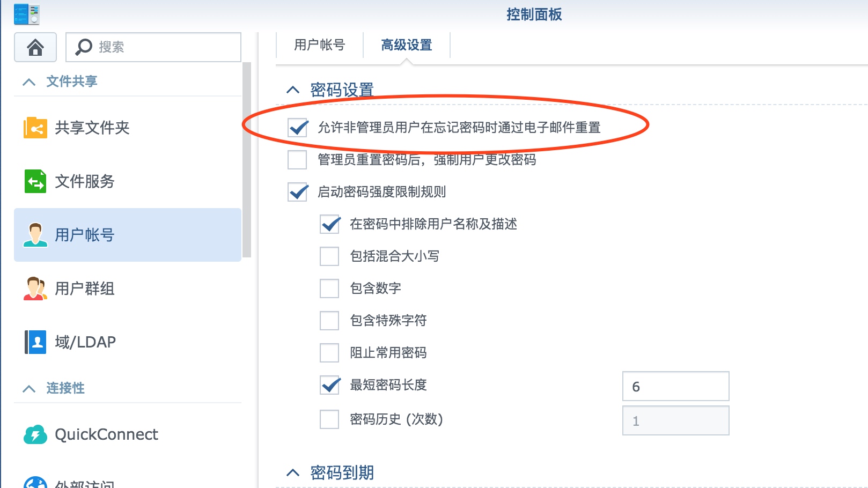Open the QuickConnect cloud icon
The image size is (868, 488).
pyautogui.click(x=35, y=434)
